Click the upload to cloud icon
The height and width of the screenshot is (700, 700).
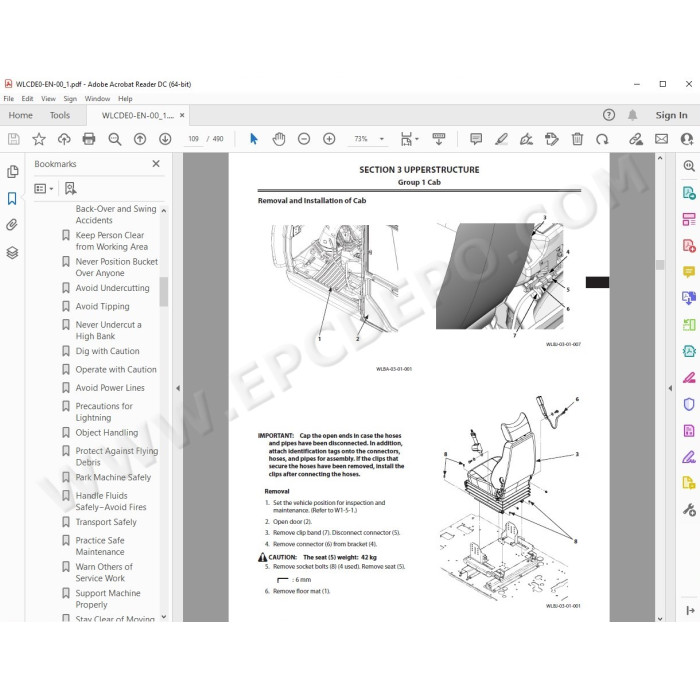coord(64,139)
